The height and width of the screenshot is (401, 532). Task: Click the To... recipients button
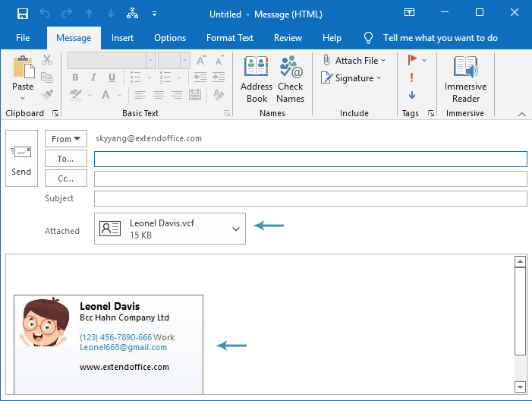(x=66, y=159)
